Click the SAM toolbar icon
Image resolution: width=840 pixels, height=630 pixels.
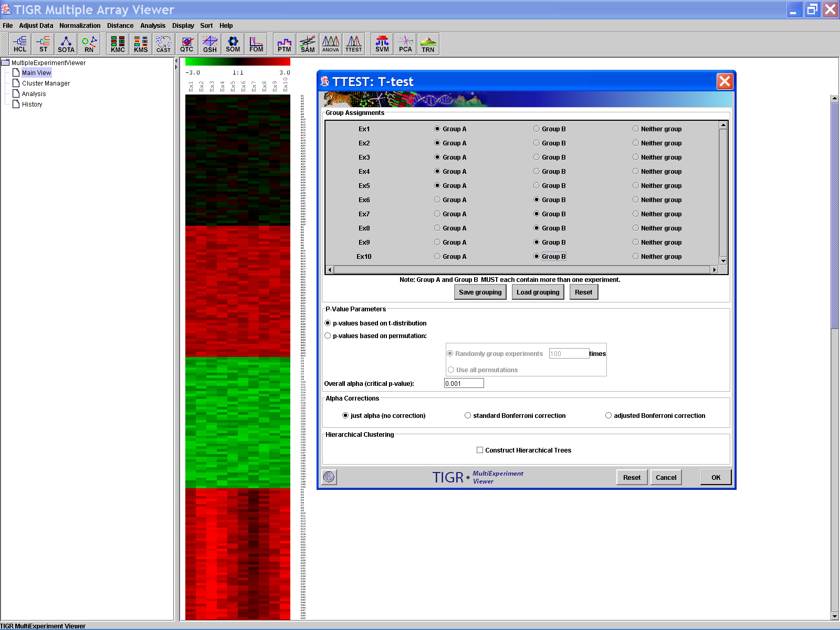point(308,44)
